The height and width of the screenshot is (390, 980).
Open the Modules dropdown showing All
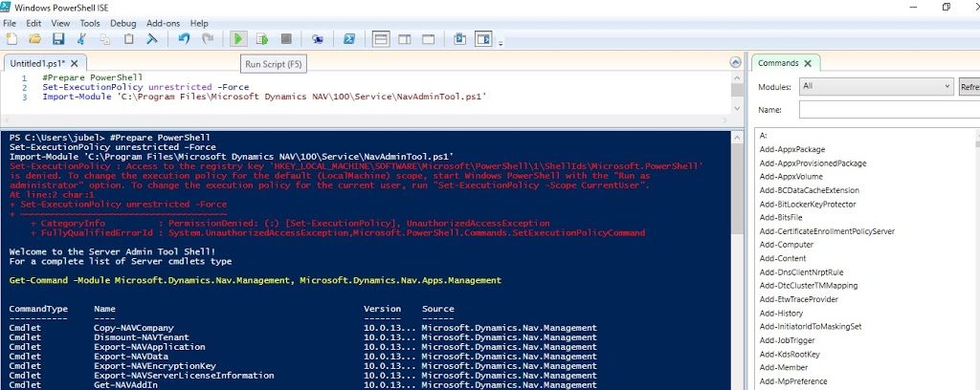tap(877, 87)
